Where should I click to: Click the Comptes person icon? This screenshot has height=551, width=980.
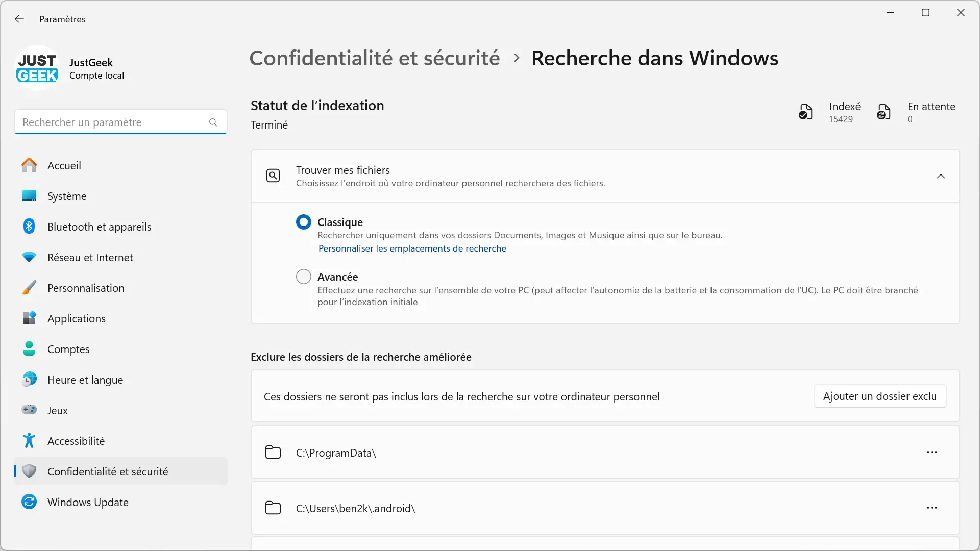pyautogui.click(x=29, y=349)
